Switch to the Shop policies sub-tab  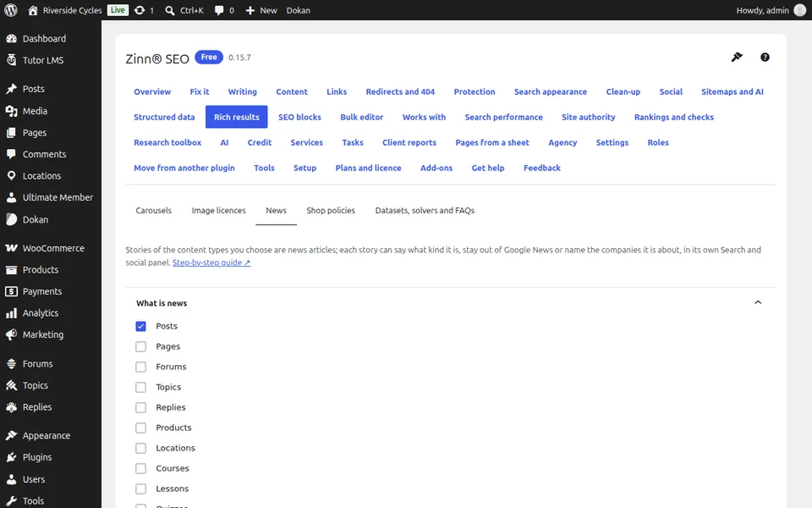[331, 211]
